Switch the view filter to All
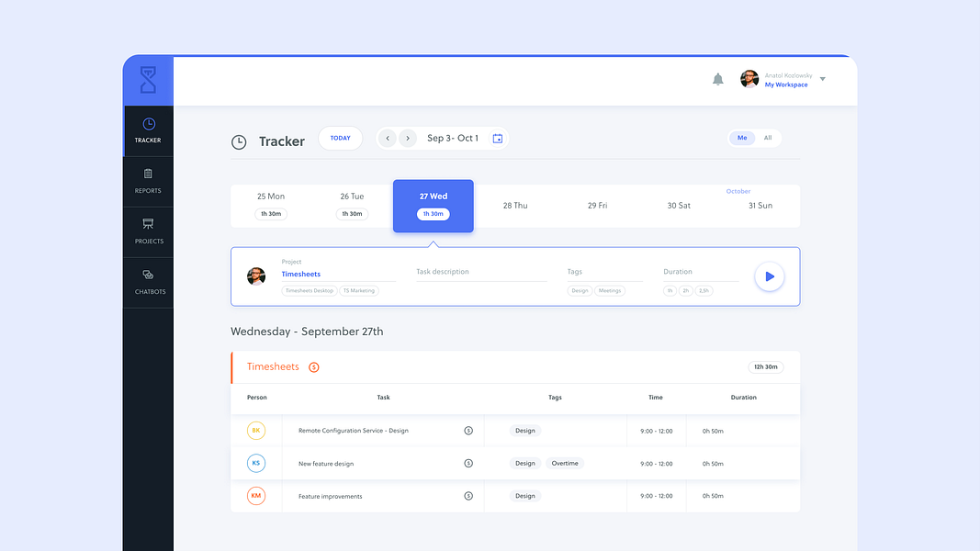The image size is (980, 551). 769,137
